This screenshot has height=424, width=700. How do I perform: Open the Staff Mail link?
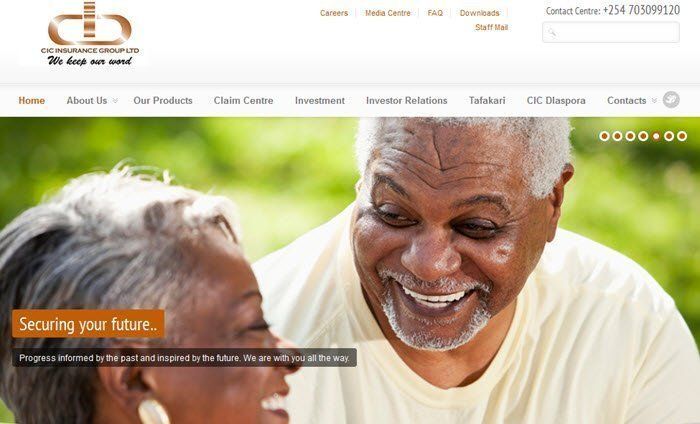click(x=492, y=27)
